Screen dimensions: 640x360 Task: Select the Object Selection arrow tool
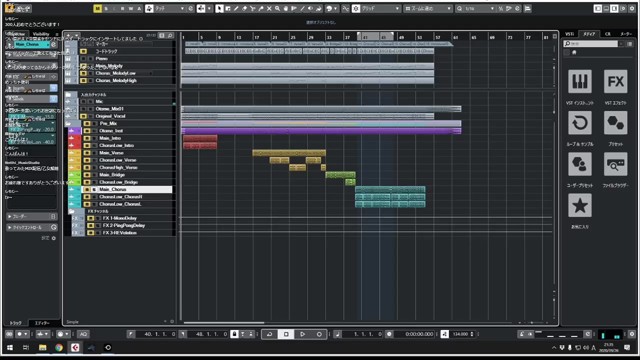pyautogui.click(x=219, y=9)
